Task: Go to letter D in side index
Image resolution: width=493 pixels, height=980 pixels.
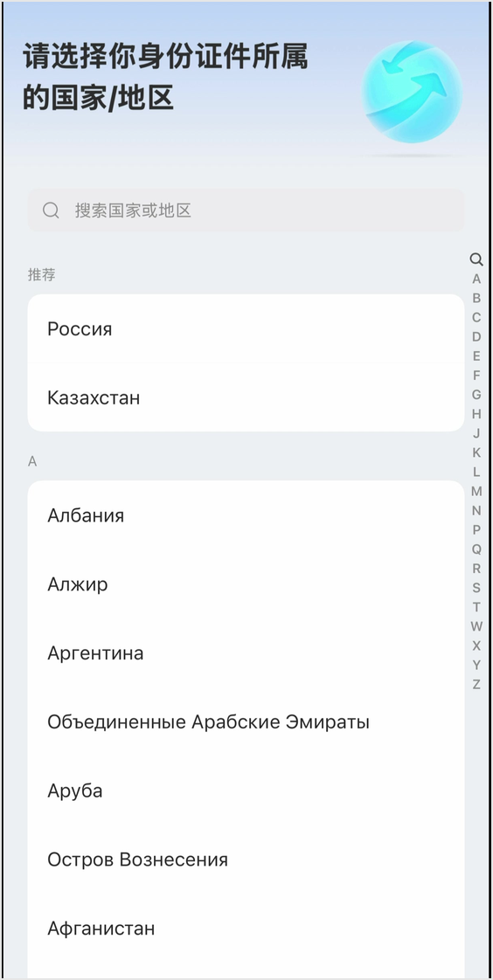Action: [x=476, y=337]
